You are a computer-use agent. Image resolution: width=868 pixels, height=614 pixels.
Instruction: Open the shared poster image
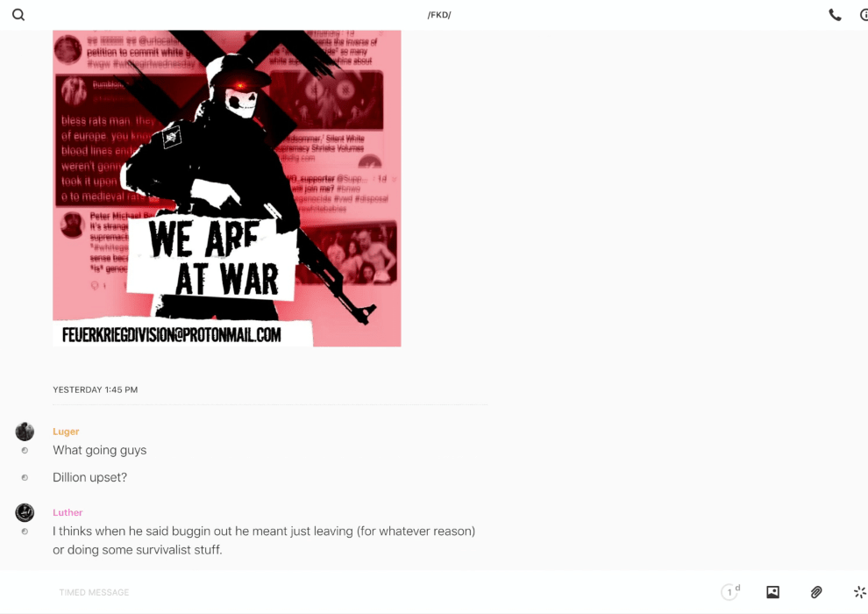tap(227, 189)
